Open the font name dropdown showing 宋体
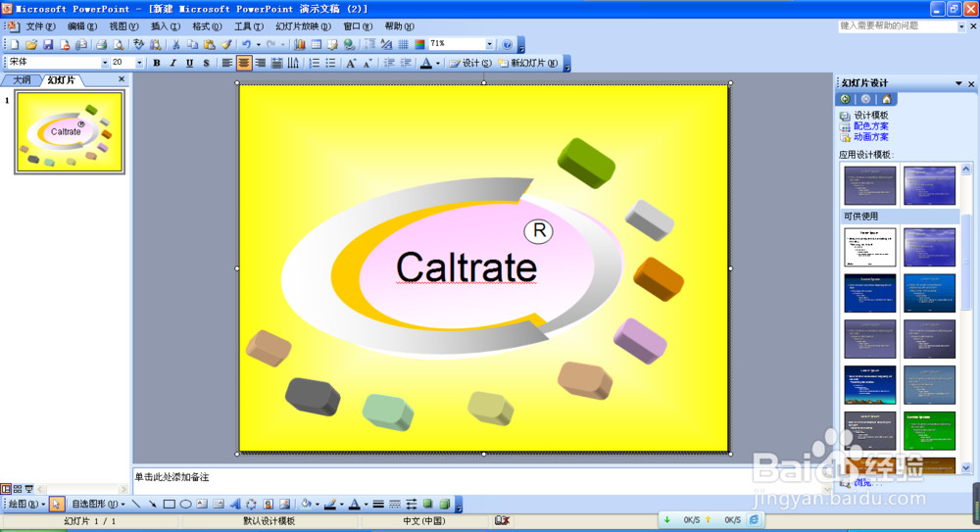This screenshot has height=532, width=980. [x=105, y=63]
